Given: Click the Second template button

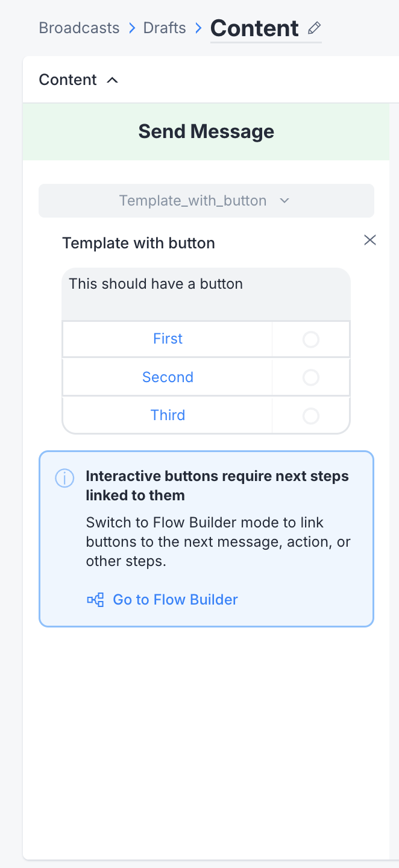Looking at the screenshot, I should 168,377.
